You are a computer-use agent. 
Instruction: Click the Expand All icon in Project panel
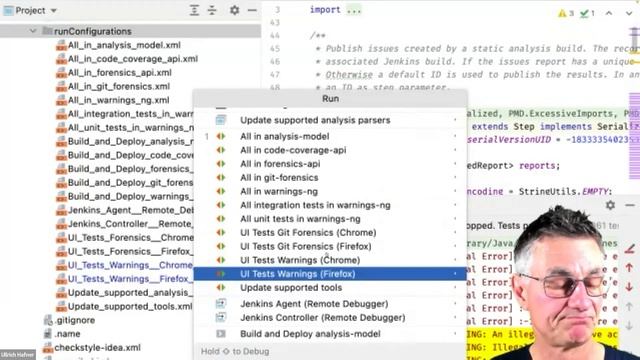point(194,11)
